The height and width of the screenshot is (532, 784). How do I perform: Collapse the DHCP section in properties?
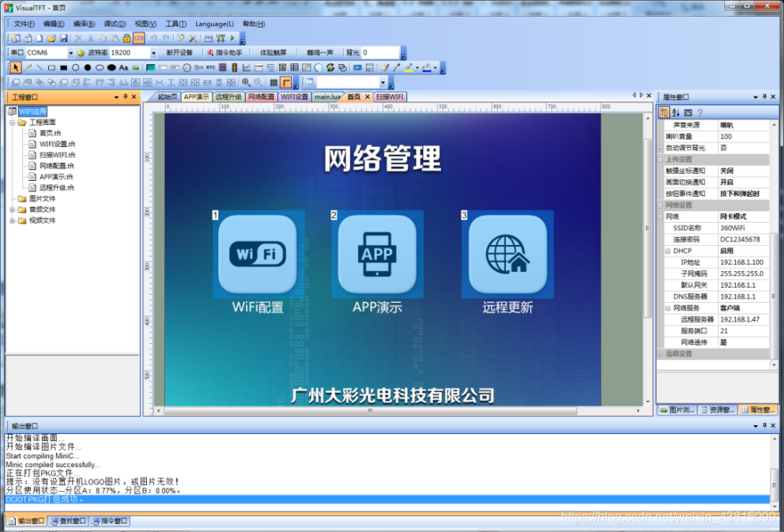[x=669, y=251]
